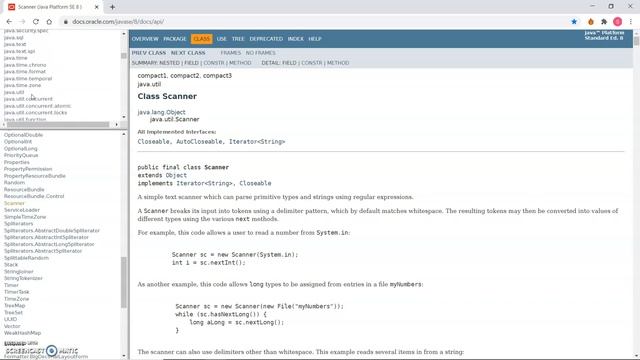
Task: Open the WeakHashMap class link
Action: tap(22, 333)
